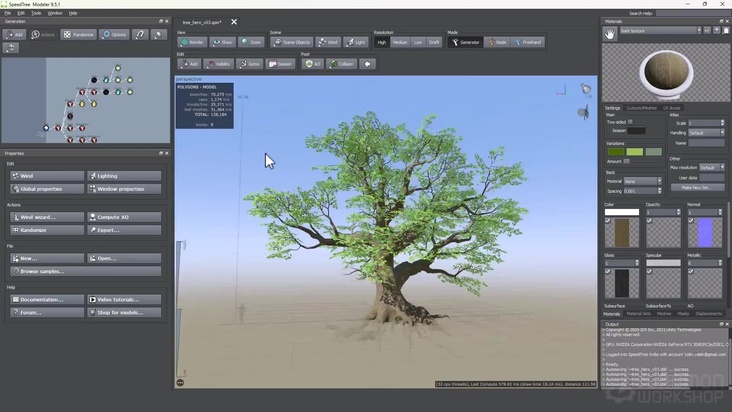Expand the Handling dropdown
The width and height of the screenshot is (732, 412).
click(x=704, y=132)
